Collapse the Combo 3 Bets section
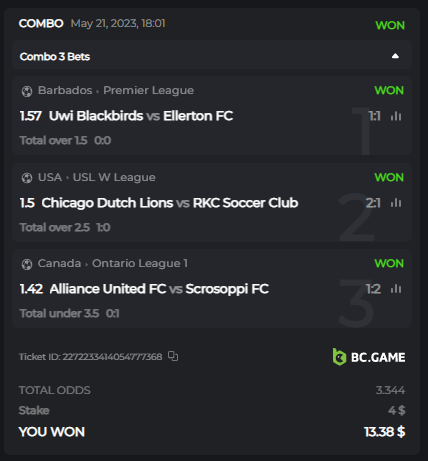This screenshot has width=428, height=461. click(395, 56)
